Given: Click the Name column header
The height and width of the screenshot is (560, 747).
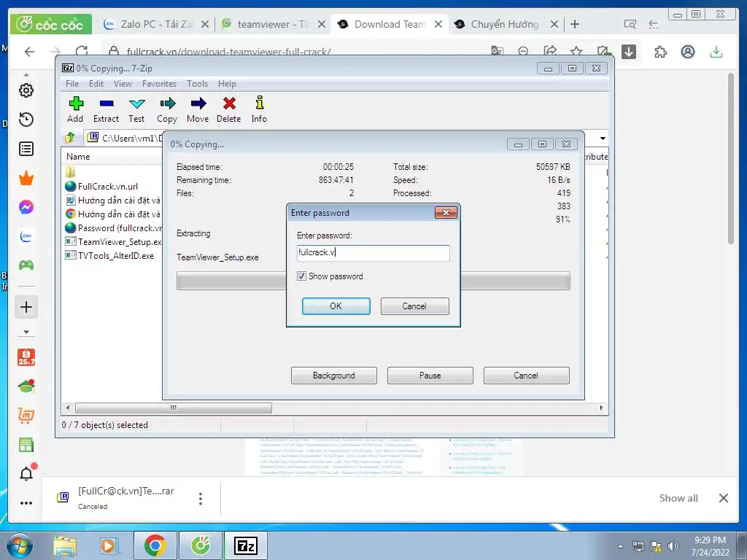Looking at the screenshot, I should pyautogui.click(x=78, y=157).
